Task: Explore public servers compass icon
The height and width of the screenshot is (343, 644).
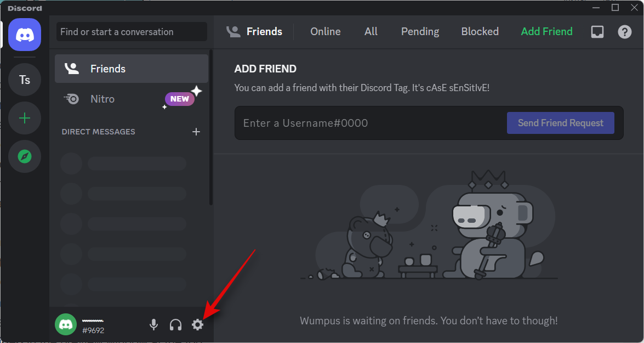Action: pos(25,157)
